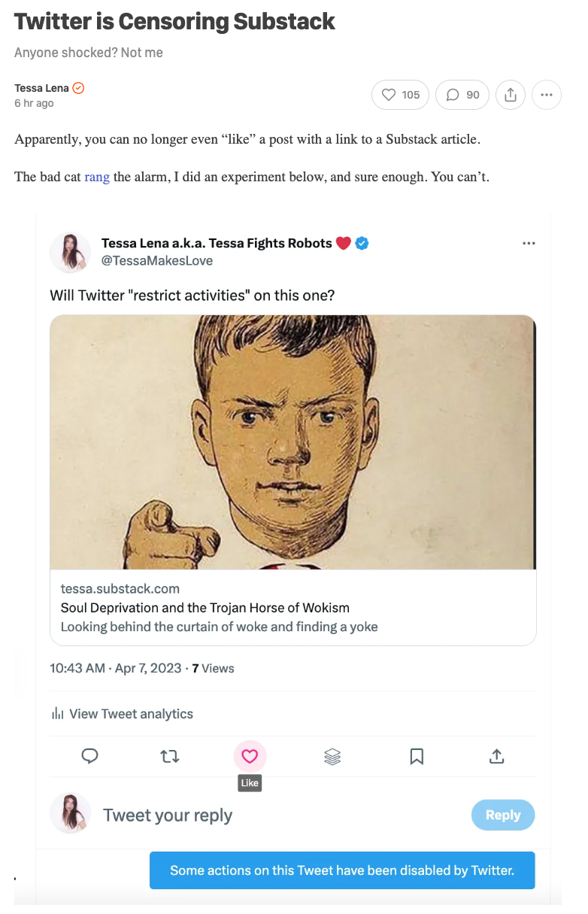Bookmark the tweet
The width and height of the screenshot is (588, 914).
(417, 756)
